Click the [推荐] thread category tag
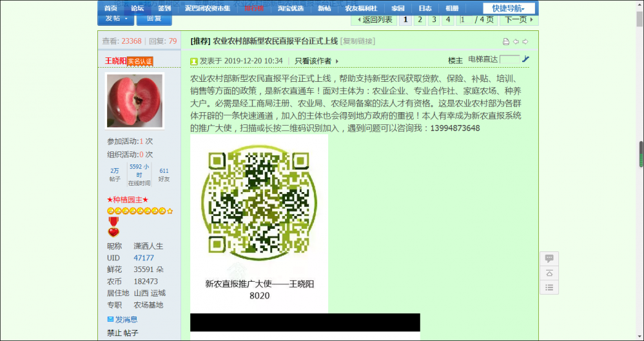 200,41
